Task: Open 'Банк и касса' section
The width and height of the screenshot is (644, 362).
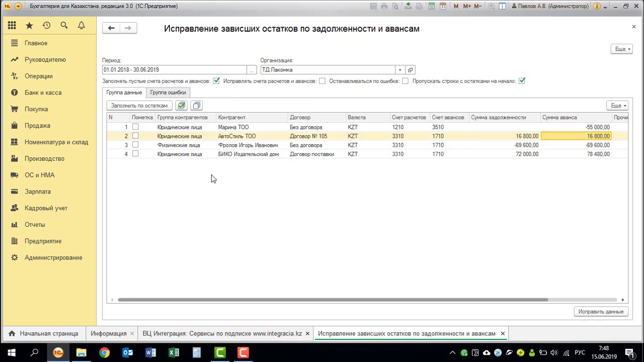Action: point(43,93)
